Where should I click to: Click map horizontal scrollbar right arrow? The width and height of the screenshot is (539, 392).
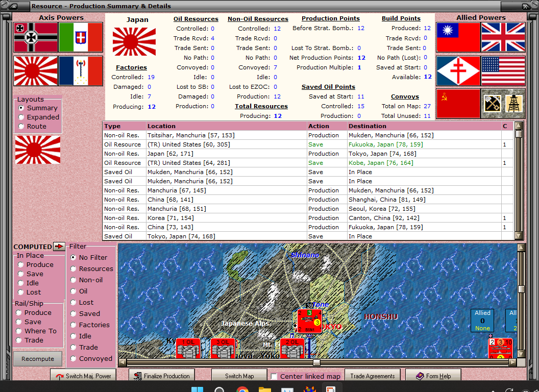point(512,362)
